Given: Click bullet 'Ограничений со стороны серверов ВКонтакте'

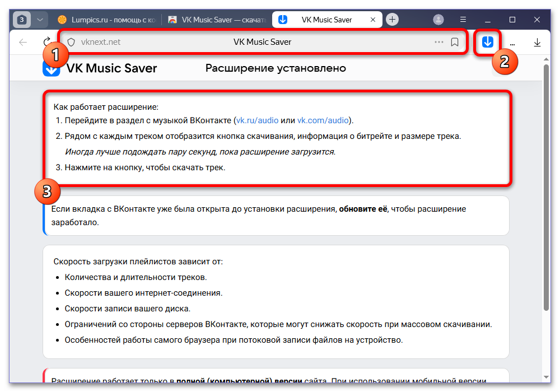Looking at the screenshot, I should 278,324.
